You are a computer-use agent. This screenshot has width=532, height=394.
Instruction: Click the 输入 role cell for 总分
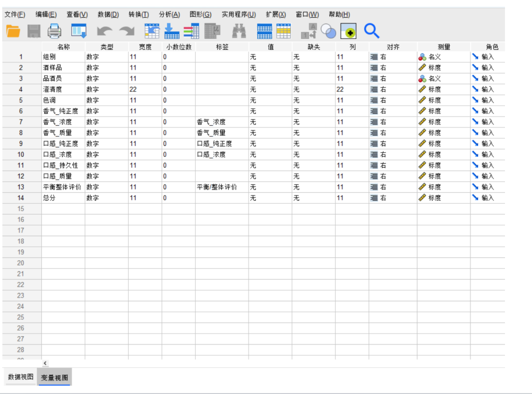[488, 198]
